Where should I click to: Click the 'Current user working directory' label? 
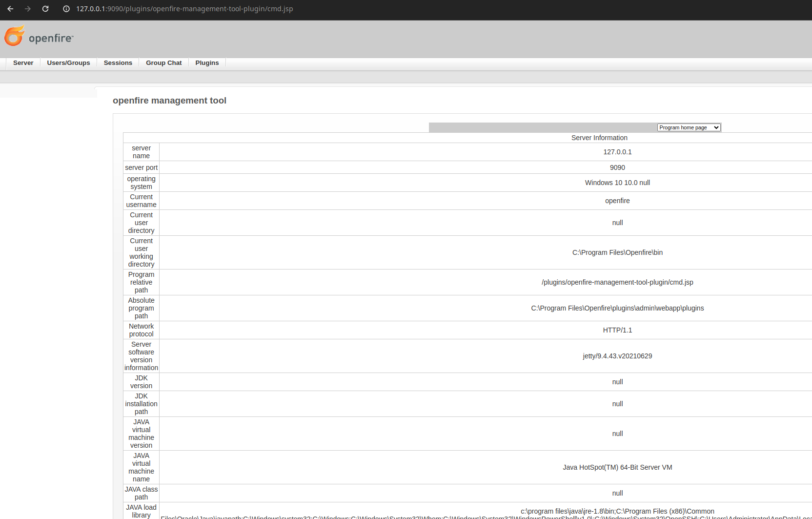click(141, 252)
